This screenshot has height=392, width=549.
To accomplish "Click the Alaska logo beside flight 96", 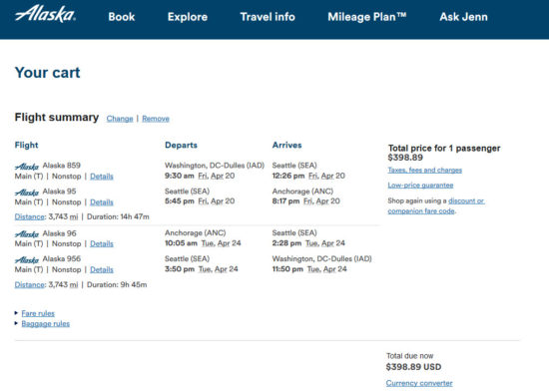I will (x=27, y=233).
